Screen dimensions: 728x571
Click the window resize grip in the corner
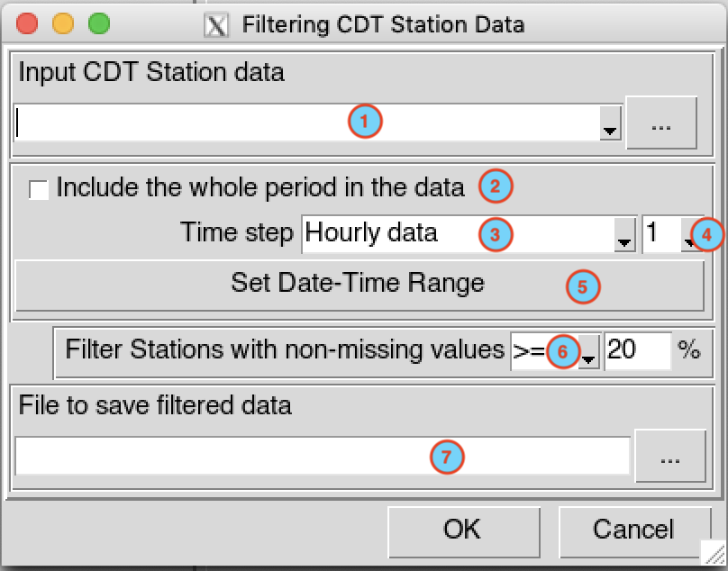tap(714, 553)
